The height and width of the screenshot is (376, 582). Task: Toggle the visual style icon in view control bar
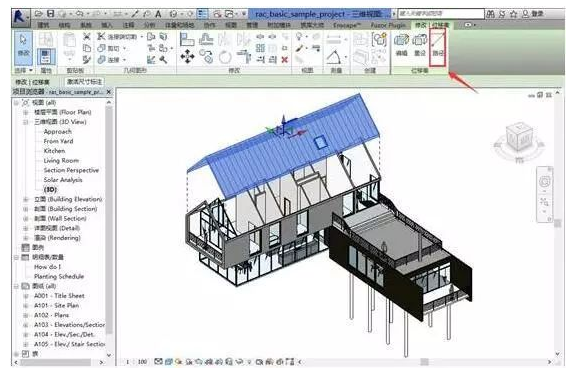tap(169, 361)
